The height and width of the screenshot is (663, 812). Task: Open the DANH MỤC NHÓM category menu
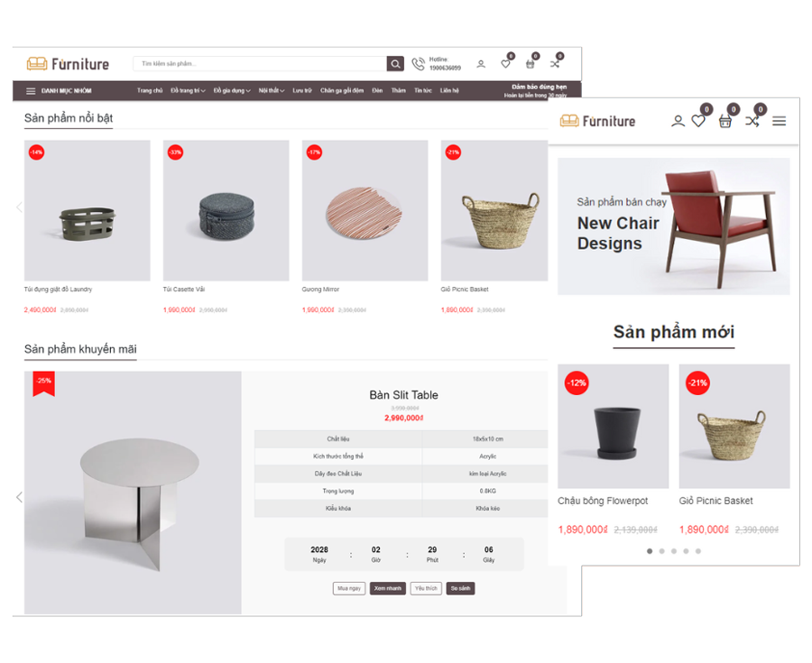tap(59, 91)
